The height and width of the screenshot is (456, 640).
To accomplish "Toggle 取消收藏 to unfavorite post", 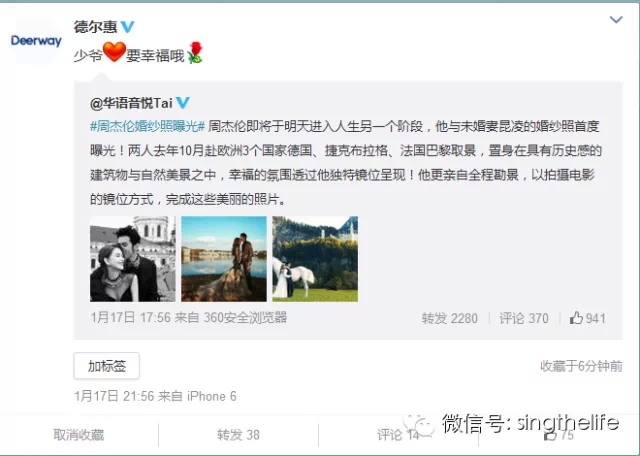I will click(x=79, y=435).
